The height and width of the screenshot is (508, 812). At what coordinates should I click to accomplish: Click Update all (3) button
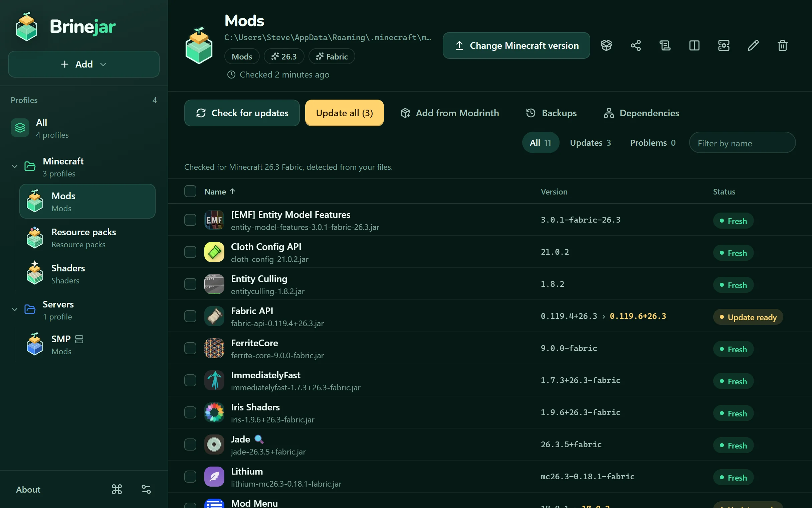click(x=344, y=113)
